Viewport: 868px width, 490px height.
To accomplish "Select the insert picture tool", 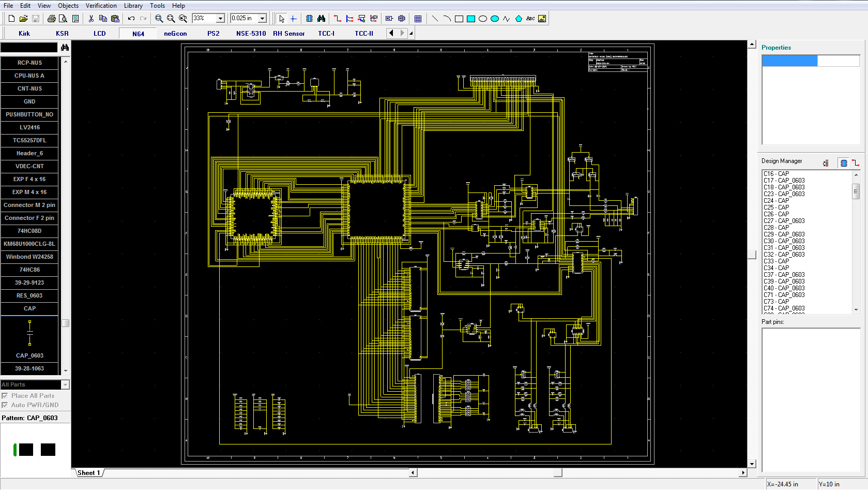I will pyautogui.click(x=542, y=19).
